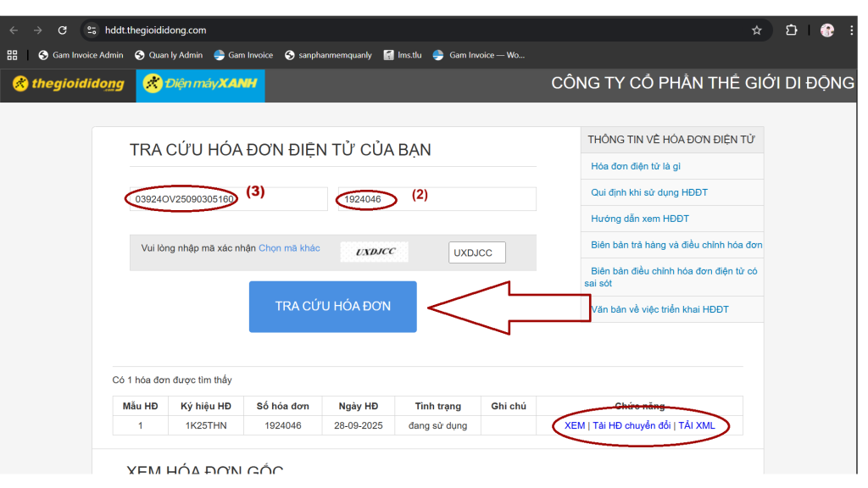Click the browser back arrow
The height and width of the screenshot is (488, 868).
click(14, 30)
